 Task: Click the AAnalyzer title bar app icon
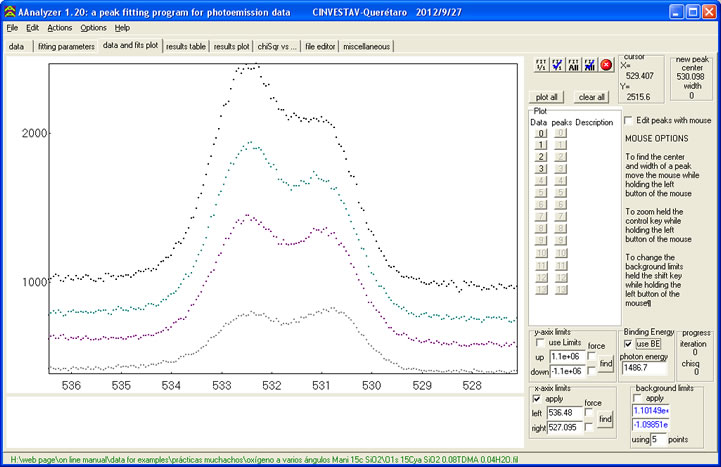[11, 11]
